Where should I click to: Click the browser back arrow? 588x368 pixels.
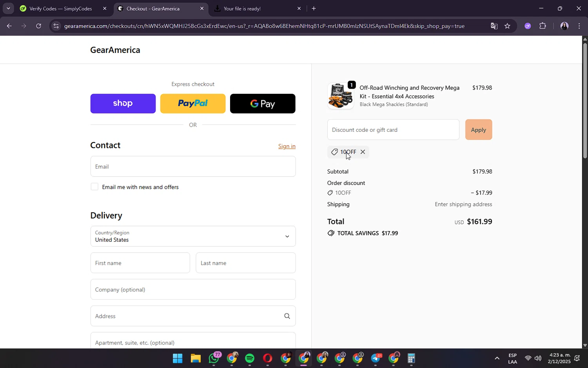pos(9,26)
